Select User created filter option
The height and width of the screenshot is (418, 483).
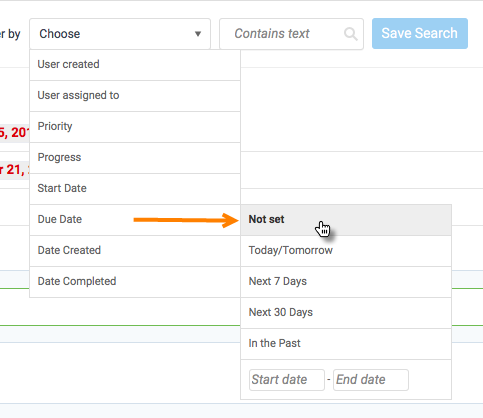[135, 65]
